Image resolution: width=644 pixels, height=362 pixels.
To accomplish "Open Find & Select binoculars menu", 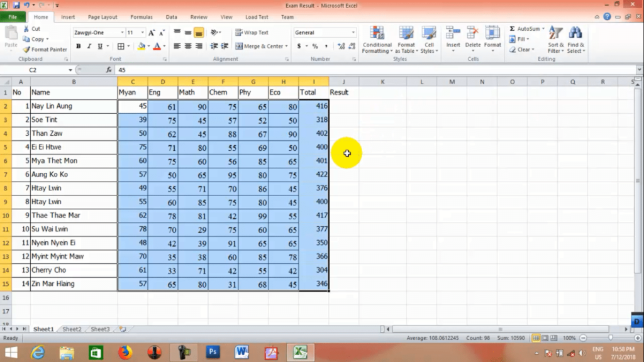I will (x=576, y=40).
